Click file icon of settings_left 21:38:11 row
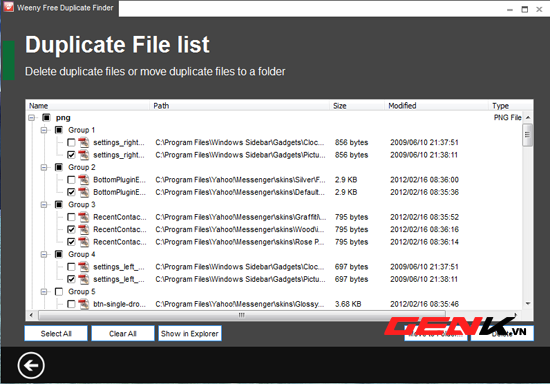The width and height of the screenshot is (550, 384). pos(83,279)
